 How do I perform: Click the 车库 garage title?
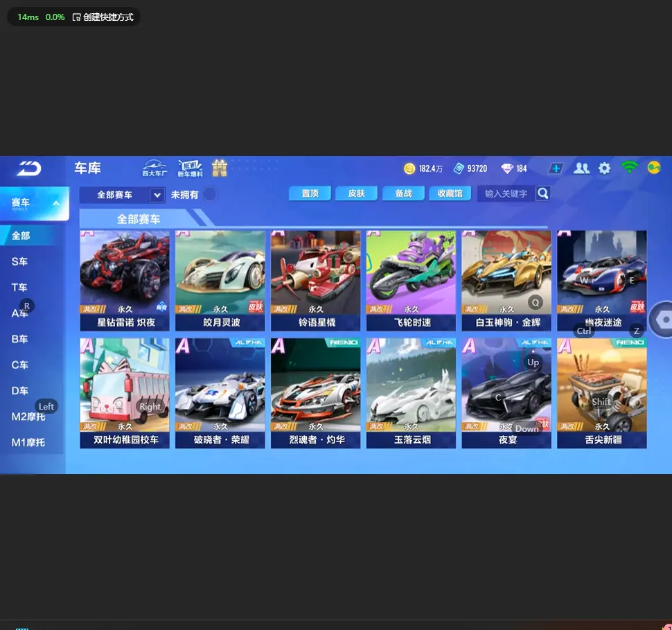click(x=87, y=168)
